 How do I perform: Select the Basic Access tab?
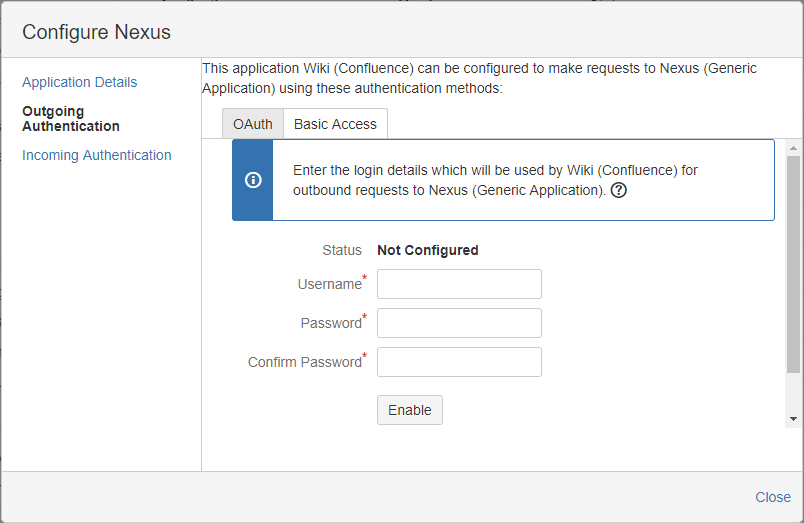pyautogui.click(x=335, y=124)
